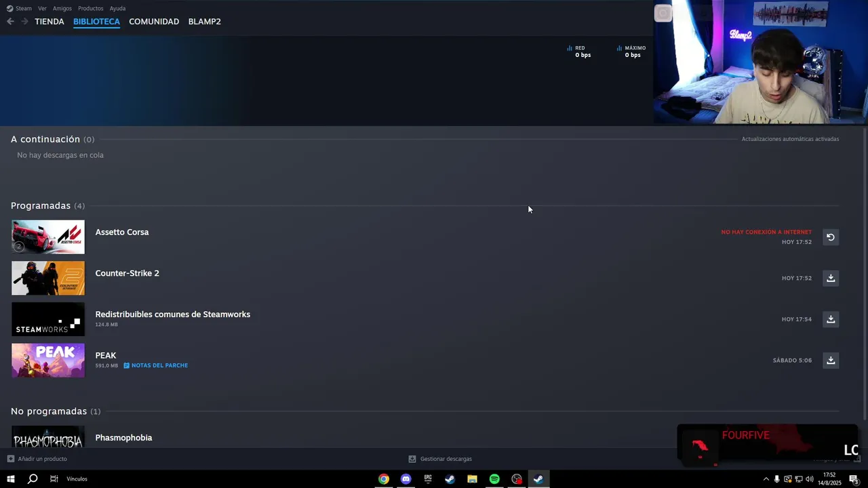Open the taskbar clock and date
This screenshot has width=868, height=488.
[829, 479]
